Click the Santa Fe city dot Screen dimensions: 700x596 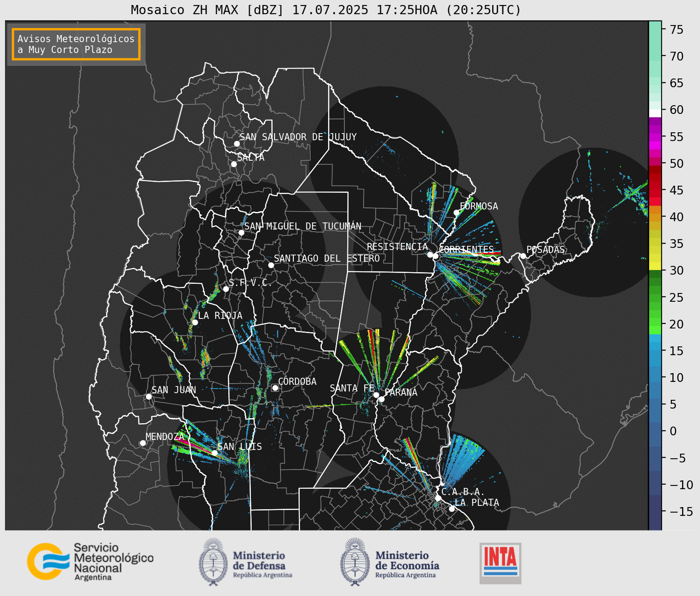[376, 395]
